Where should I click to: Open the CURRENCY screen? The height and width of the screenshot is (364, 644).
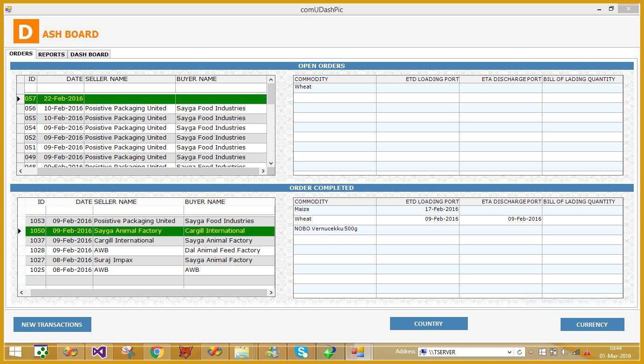coord(592,324)
